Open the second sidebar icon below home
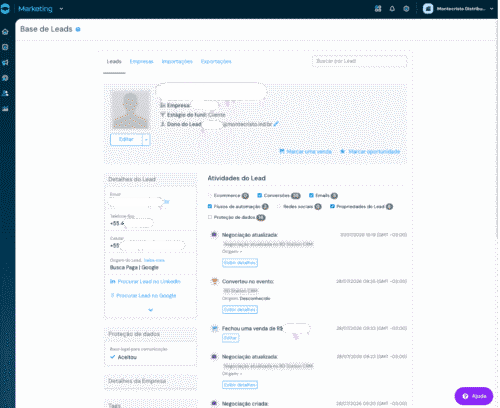Screen dimensions: 500x408 pyautogui.click(x=5, y=47)
